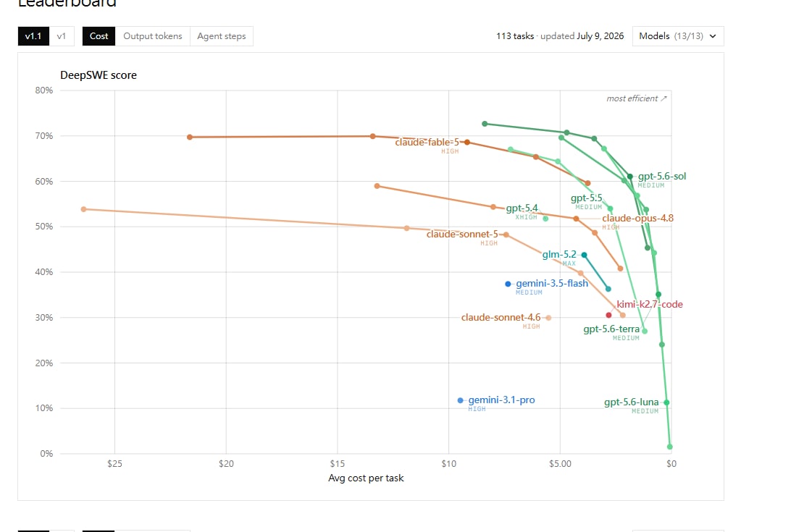Select the Cost tab

99,36
